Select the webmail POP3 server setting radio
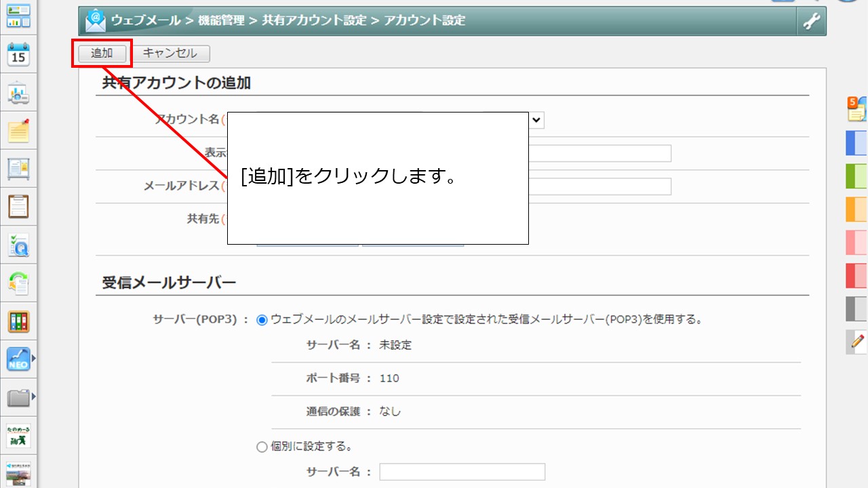868x488 pixels. [x=262, y=319]
